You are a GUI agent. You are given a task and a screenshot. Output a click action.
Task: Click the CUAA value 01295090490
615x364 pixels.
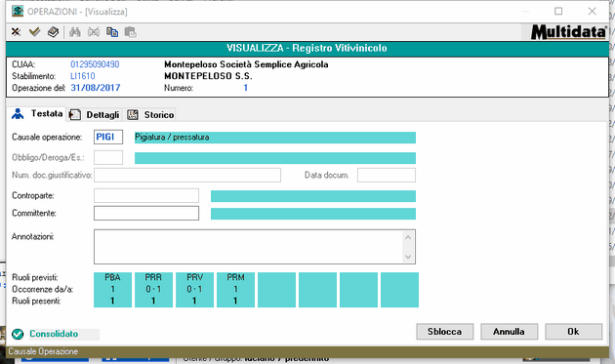pyautogui.click(x=95, y=64)
